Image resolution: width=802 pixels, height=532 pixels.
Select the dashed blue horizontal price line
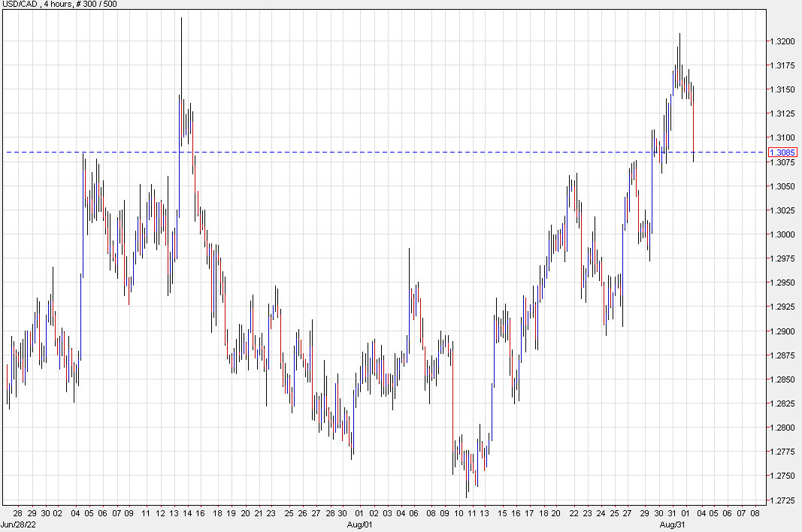pos(376,152)
